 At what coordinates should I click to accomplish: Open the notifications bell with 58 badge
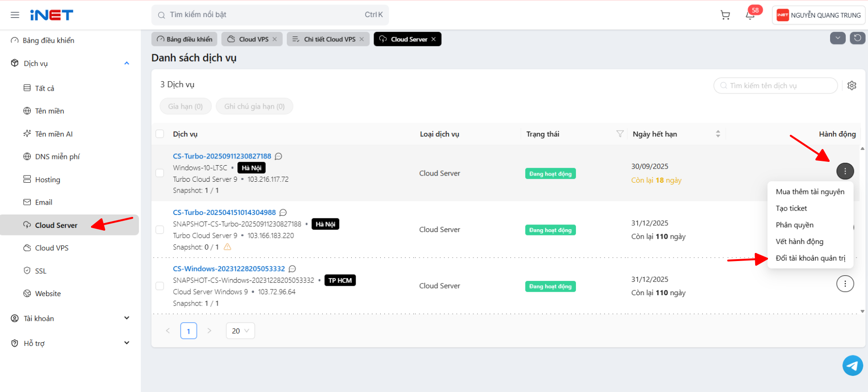point(750,15)
